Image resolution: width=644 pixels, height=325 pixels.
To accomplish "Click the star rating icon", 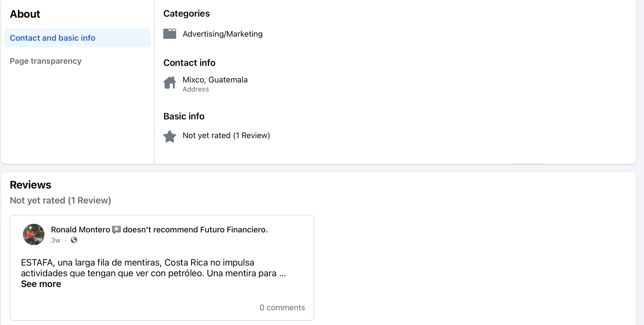I will 170,136.
